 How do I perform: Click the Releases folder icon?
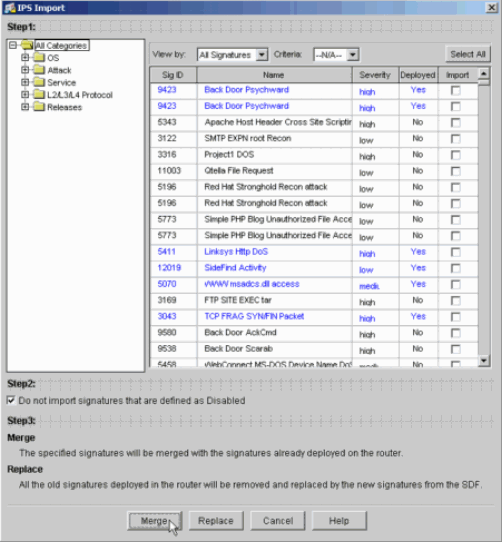39,107
